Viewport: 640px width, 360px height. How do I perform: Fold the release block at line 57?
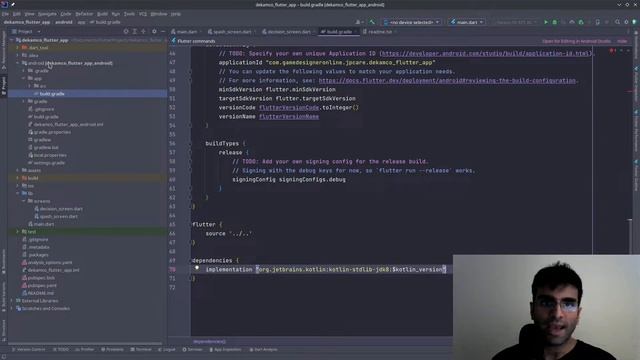tap(190, 153)
